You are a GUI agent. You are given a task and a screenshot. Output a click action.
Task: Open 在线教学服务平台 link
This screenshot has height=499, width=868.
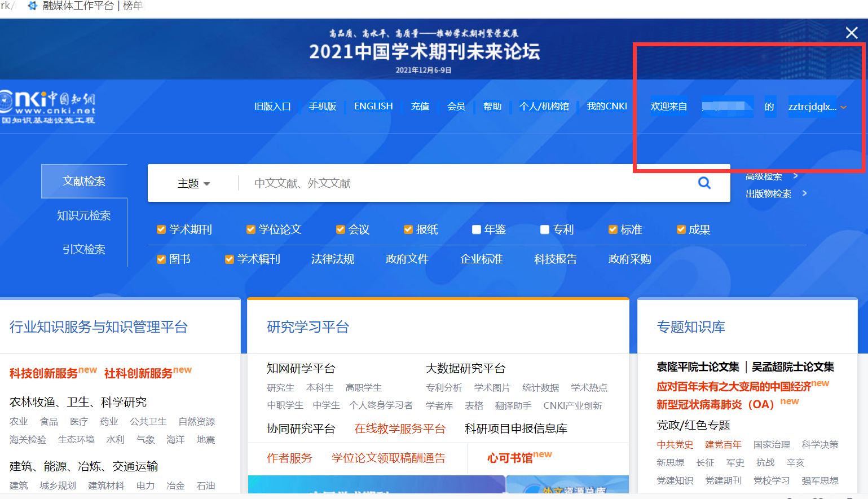coord(399,429)
